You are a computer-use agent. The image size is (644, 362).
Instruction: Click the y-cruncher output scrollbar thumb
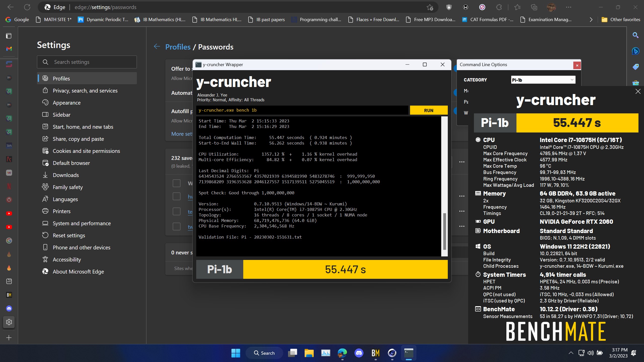point(445,231)
